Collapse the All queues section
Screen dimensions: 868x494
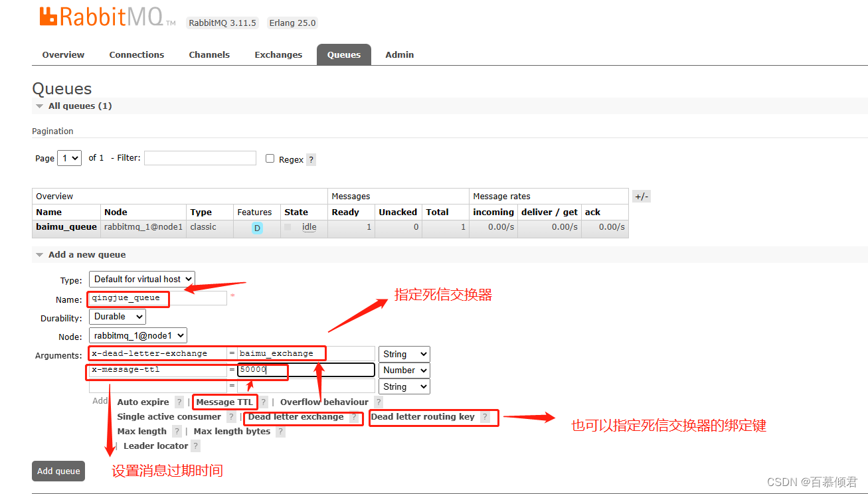pyautogui.click(x=73, y=106)
